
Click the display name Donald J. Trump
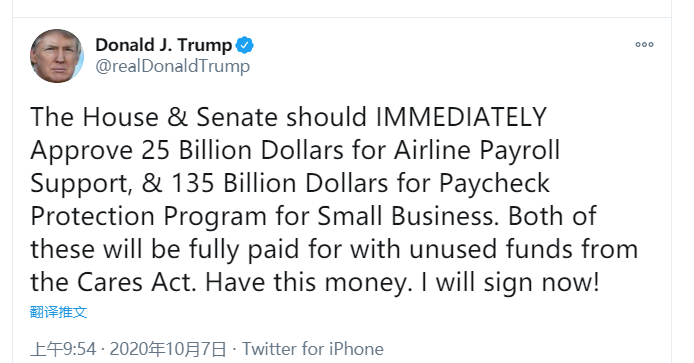[163, 45]
